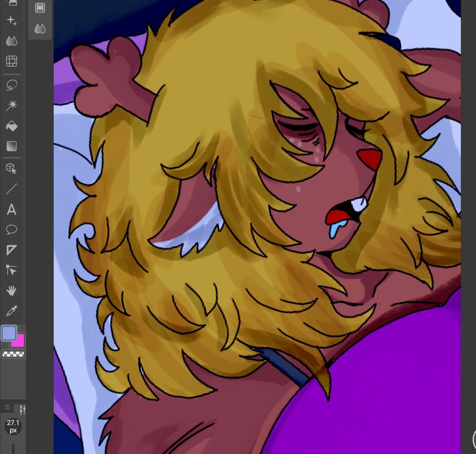Select the Balloon speech bubble tool

(x=11, y=230)
